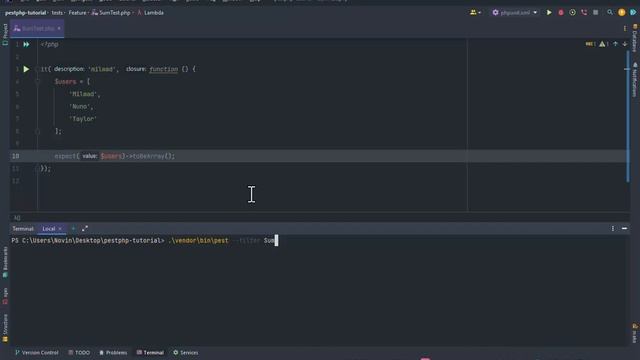Click the editor vertical scrollbar marker strip
Viewport: 640px width, 360px height.
pyautogui.click(x=627, y=116)
